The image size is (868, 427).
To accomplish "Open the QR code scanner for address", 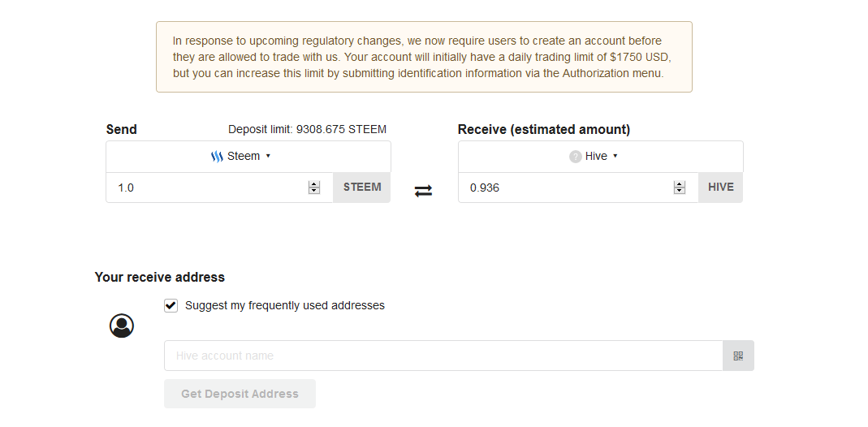I will point(738,356).
